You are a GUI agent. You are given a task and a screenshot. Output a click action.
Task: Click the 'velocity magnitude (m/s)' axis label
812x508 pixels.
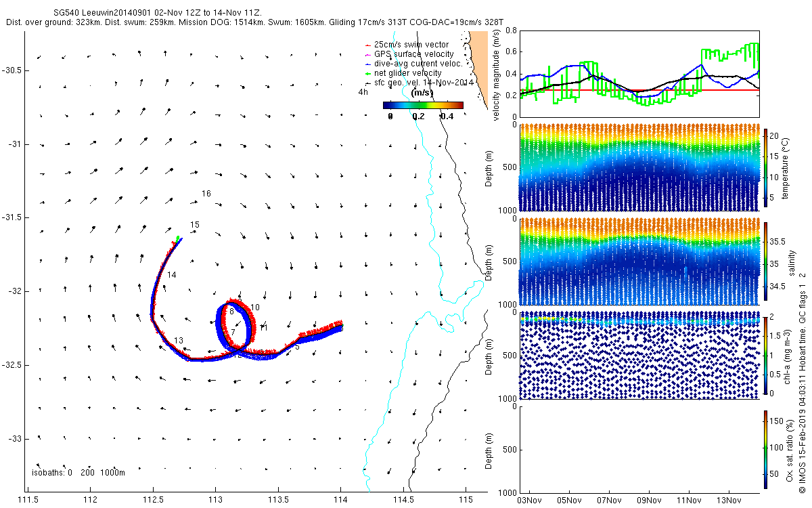[x=497, y=77]
